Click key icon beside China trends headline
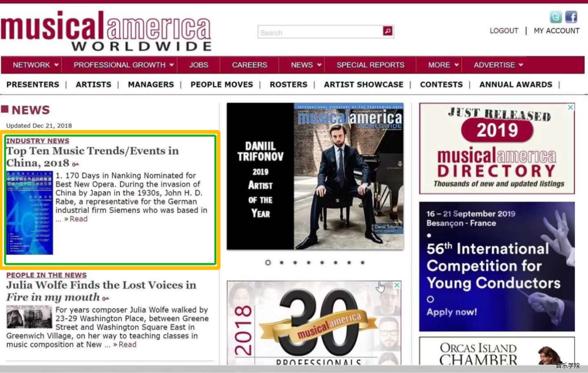 pyautogui.click(x=75, y=165)
